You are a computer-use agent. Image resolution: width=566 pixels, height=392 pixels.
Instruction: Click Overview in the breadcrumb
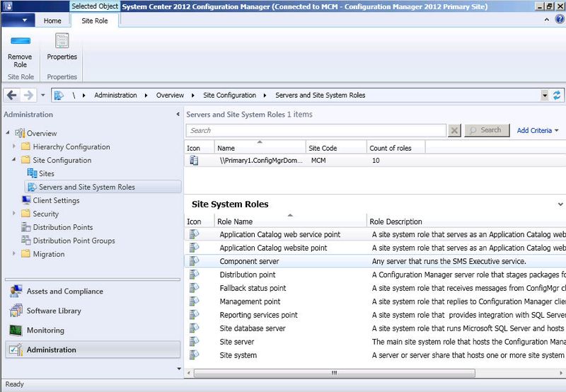170,96
